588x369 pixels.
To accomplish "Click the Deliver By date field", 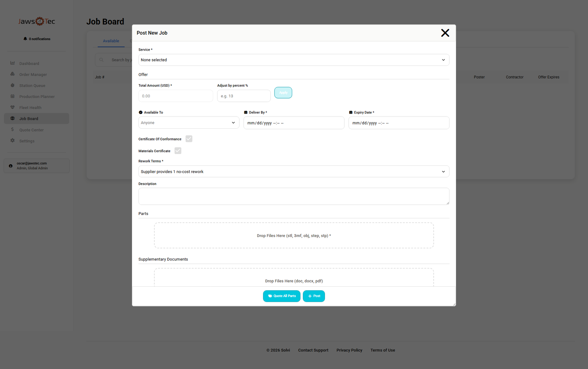I will 294,123.
